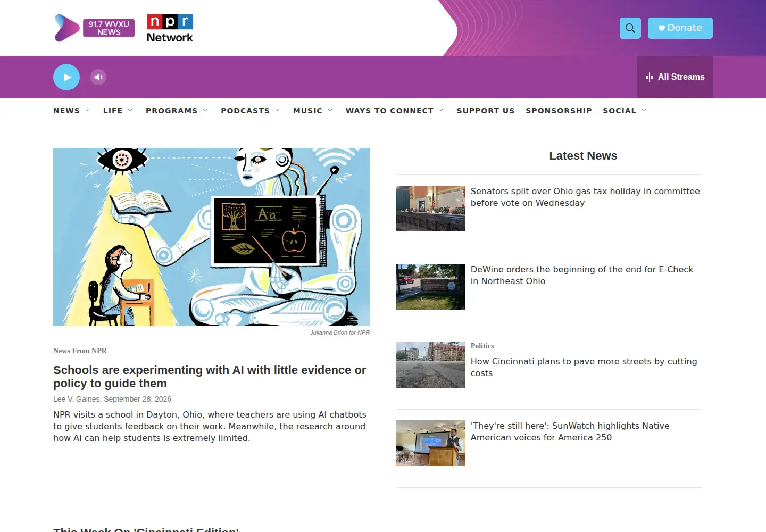Open the Sponsorship menu item
This screenshot has width=766, height=532.
559,111
